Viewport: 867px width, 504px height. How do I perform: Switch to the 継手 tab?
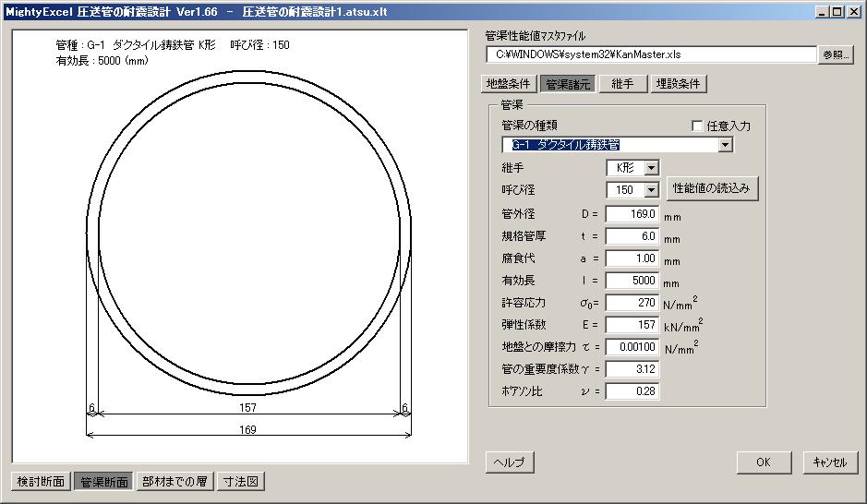point(622,83)
